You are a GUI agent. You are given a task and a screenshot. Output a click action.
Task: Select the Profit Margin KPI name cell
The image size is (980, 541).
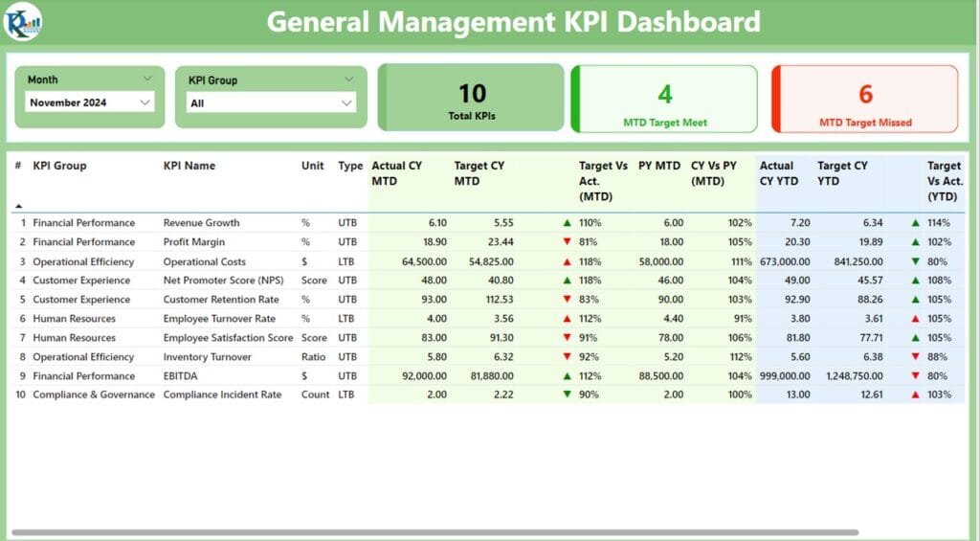click(193, 241)
